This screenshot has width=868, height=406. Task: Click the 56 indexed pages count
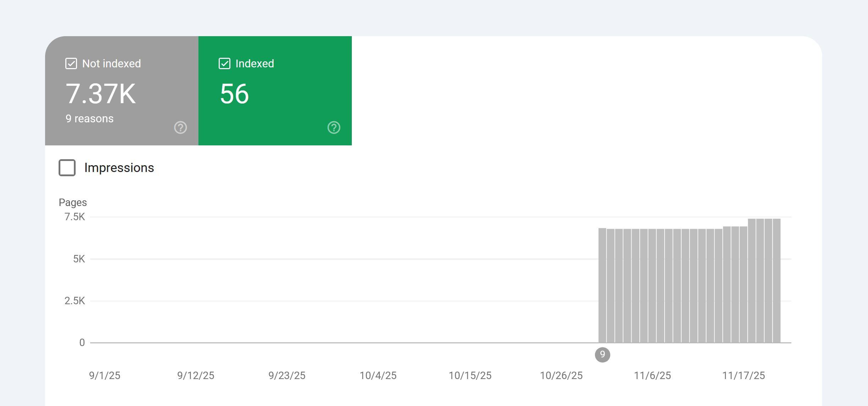click(x=234, y=94)
